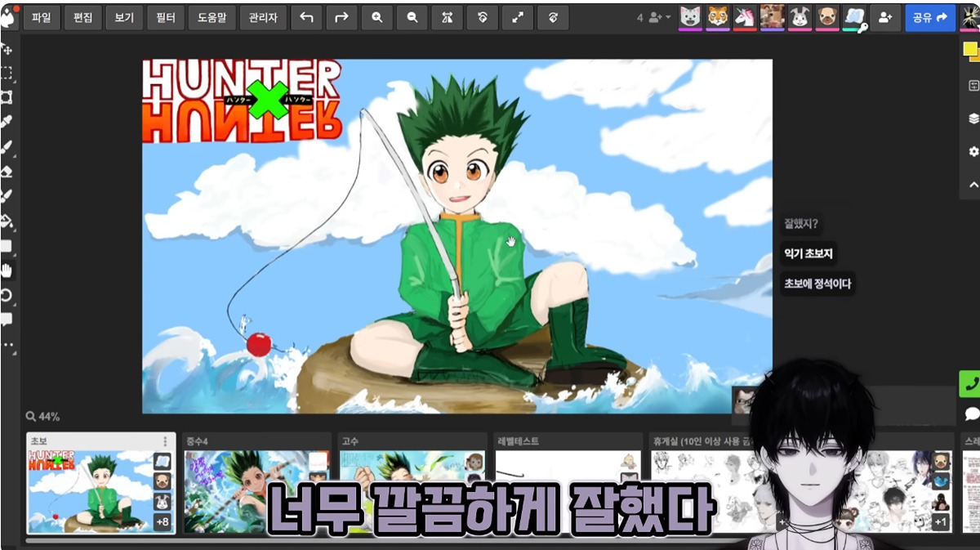Click the rabbit participant avatar
This screenshot has width=980, height=550.
click(x=800, y=16)
